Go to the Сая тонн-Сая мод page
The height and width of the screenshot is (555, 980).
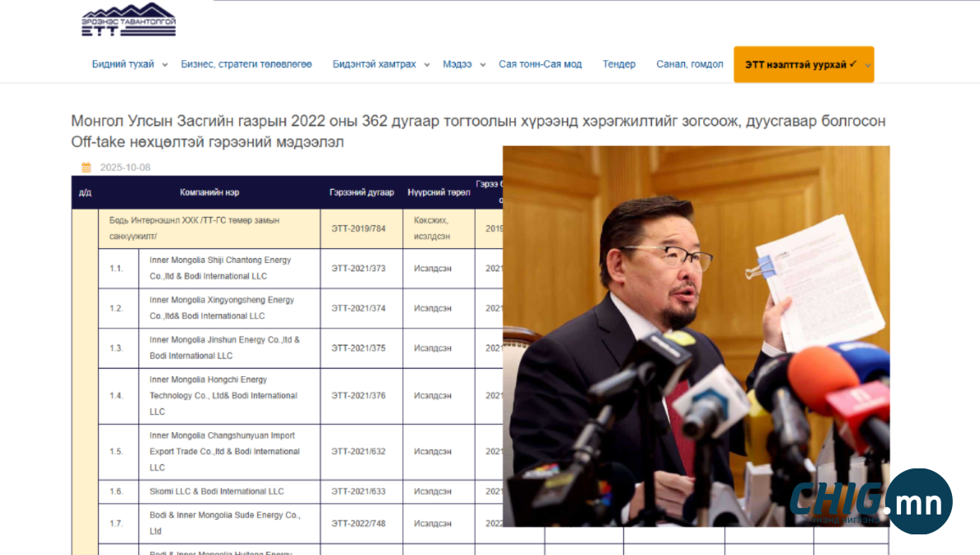click(540, 64)
